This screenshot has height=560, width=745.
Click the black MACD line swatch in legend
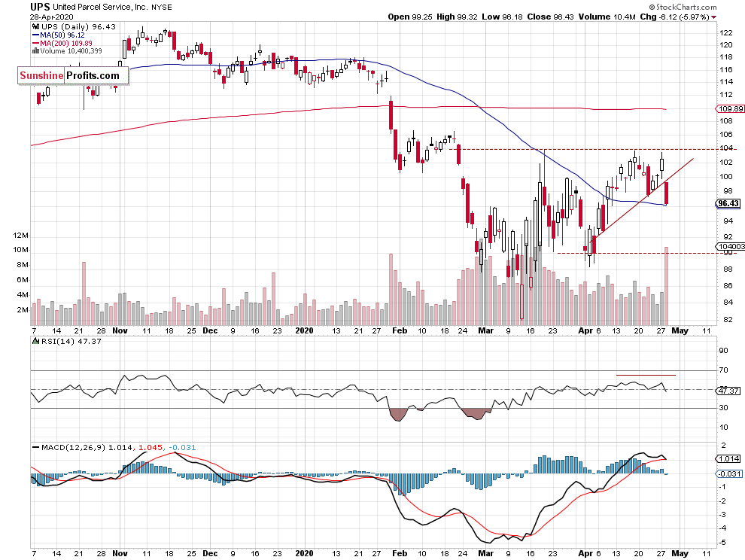point(35,447)
